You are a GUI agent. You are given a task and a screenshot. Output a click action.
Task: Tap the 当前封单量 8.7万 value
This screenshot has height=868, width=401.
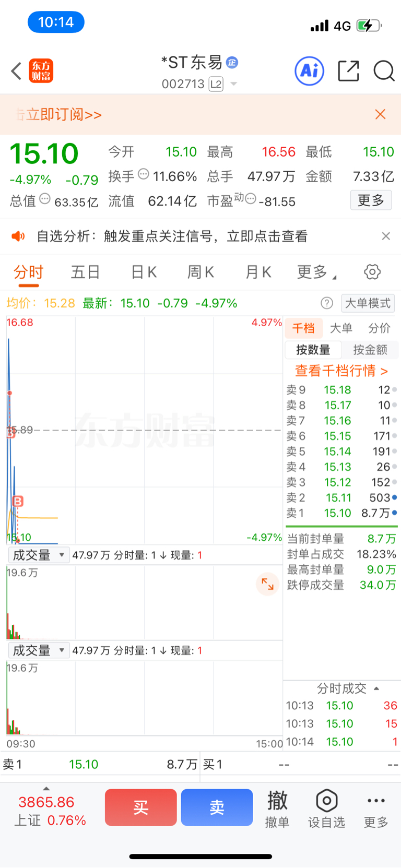click(x=382, y=539)
